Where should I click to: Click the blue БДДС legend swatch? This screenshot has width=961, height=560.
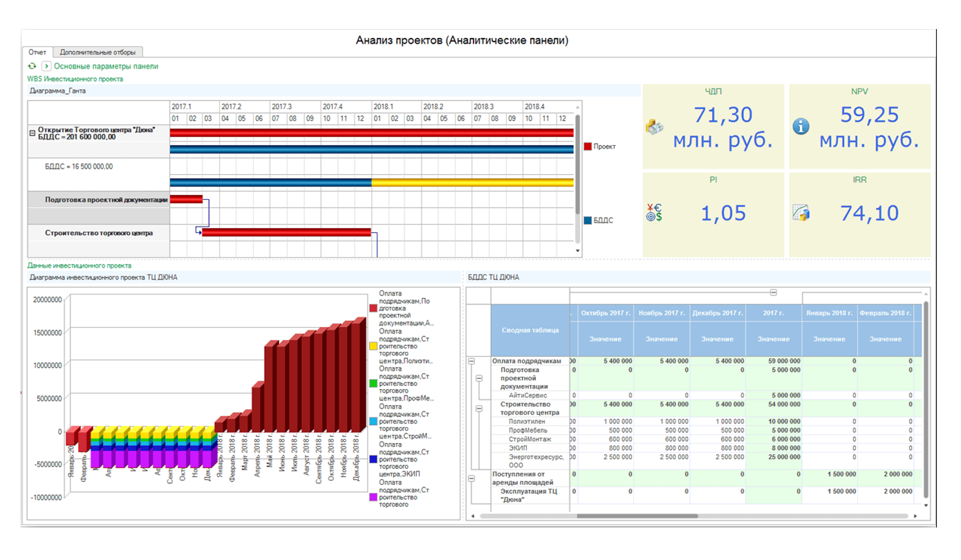click(588, 221)
